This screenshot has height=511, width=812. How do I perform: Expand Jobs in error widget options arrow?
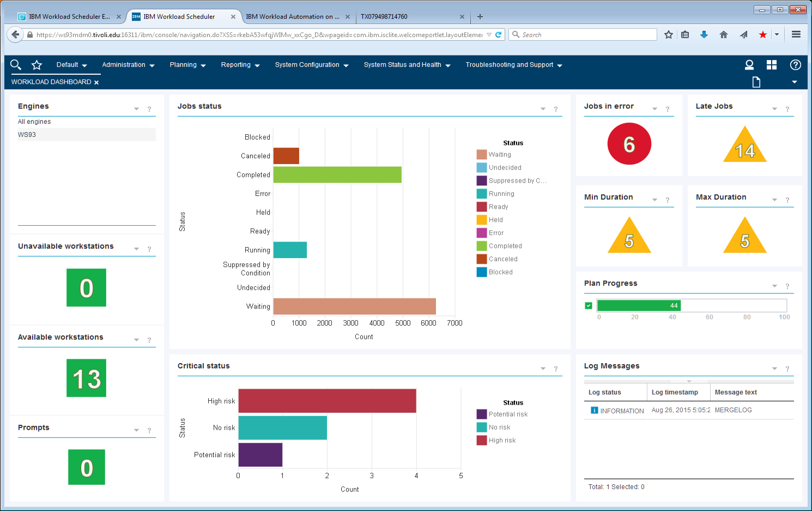coord(655,109)
